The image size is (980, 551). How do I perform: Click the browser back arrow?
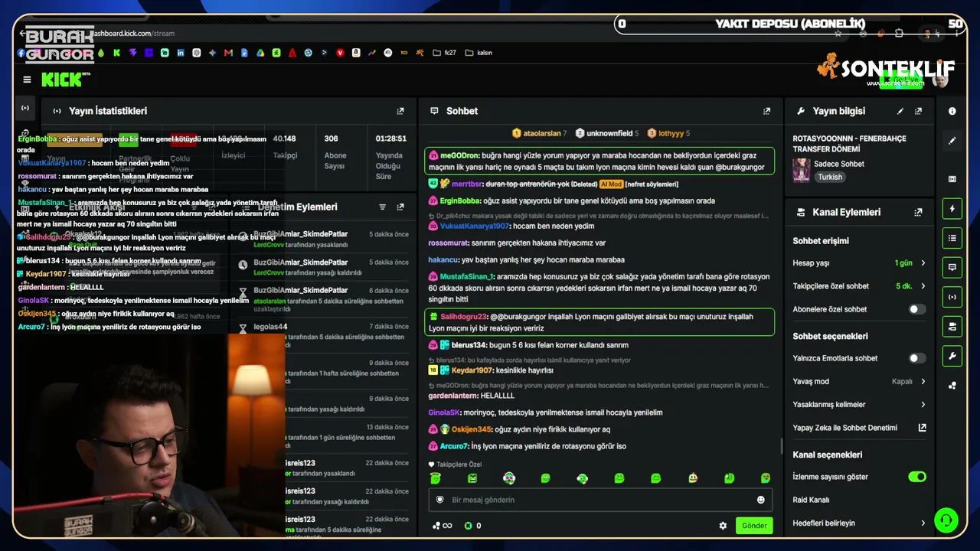[x=22, y=34]
